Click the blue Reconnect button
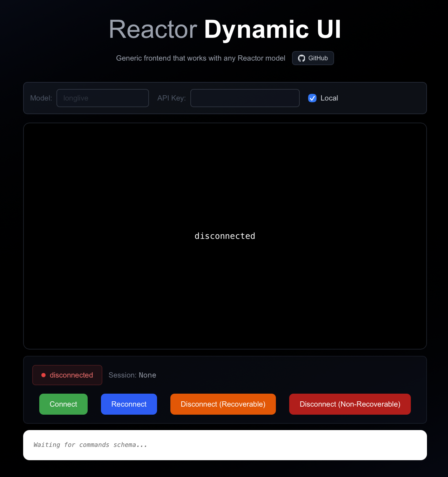 coord(129,404)
